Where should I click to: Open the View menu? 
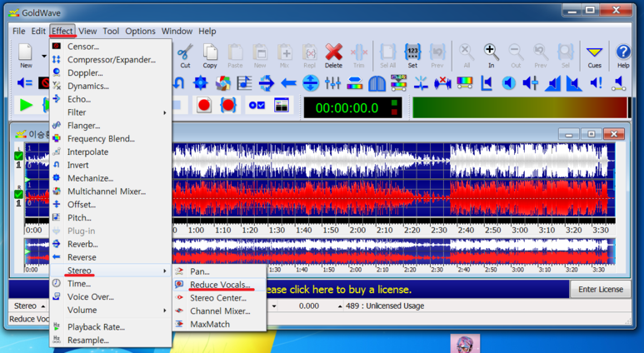click(x=87, y=31)
